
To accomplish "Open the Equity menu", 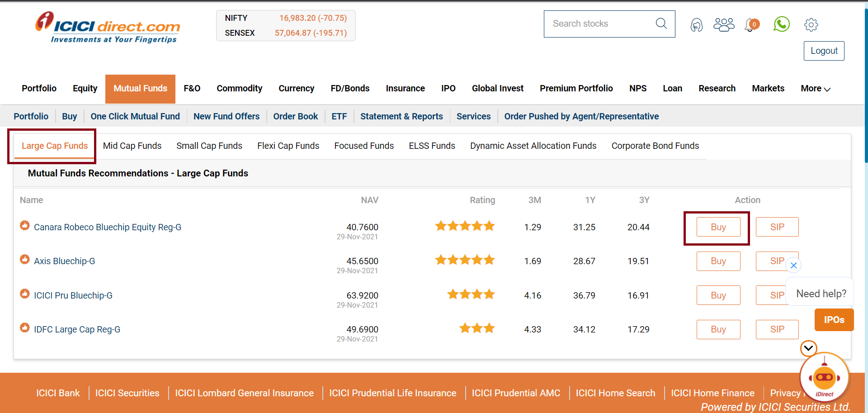I will 85,89.
